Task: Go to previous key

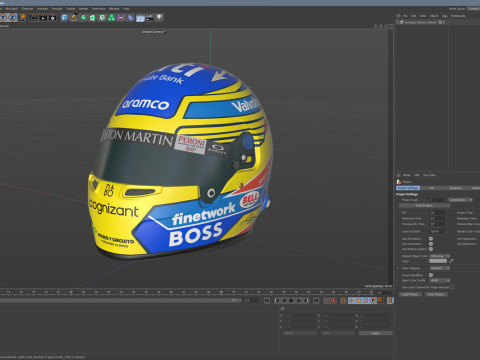Action: (277, 300)
